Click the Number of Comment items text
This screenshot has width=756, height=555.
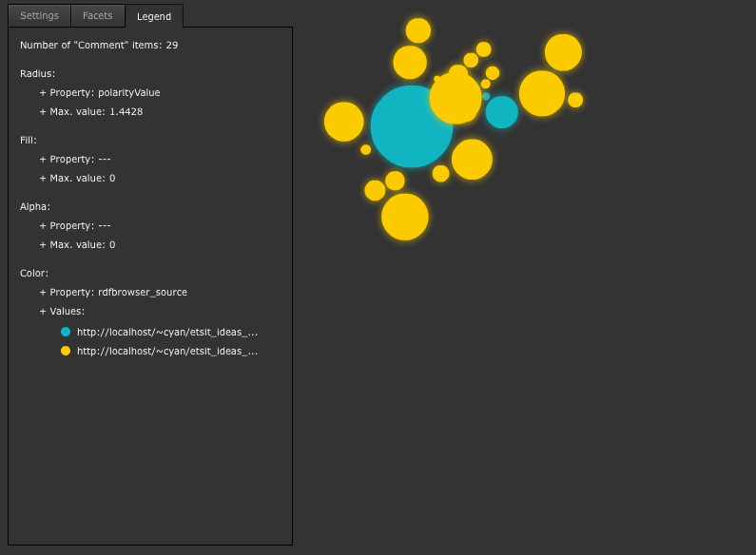pyautogui.click(x=99, y=46)
